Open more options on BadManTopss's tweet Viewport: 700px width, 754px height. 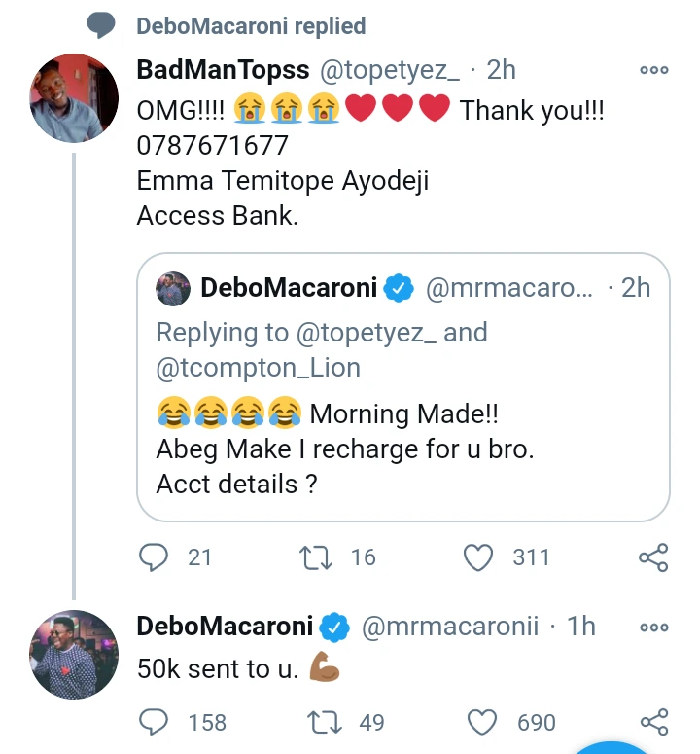pos(653,70)
